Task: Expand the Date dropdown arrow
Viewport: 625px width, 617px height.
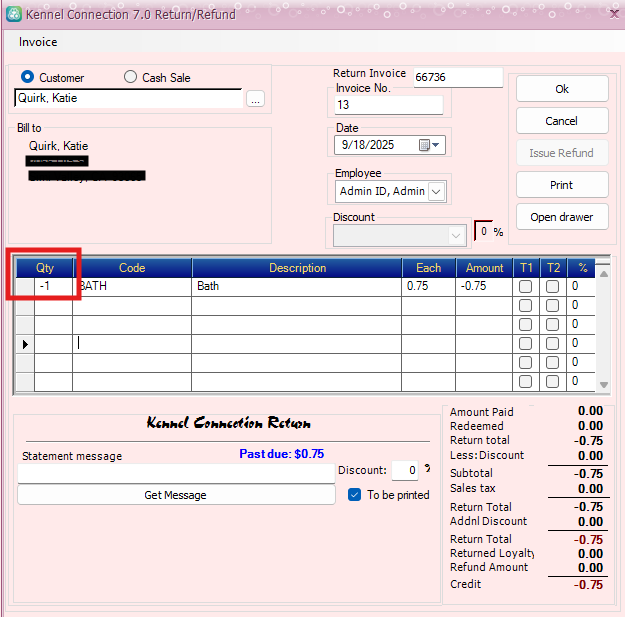Action: click(437, 145)
